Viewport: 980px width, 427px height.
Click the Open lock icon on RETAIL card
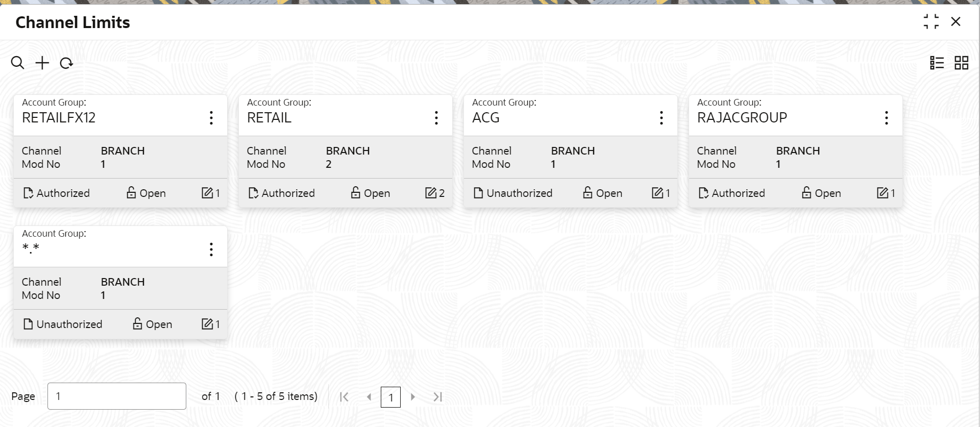coord(355,192)
